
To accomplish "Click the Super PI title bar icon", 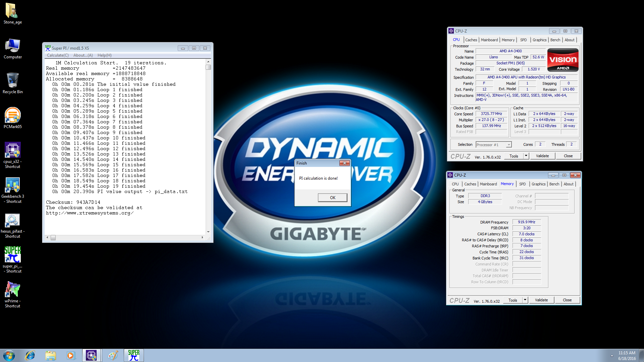I will click(48, 48).
